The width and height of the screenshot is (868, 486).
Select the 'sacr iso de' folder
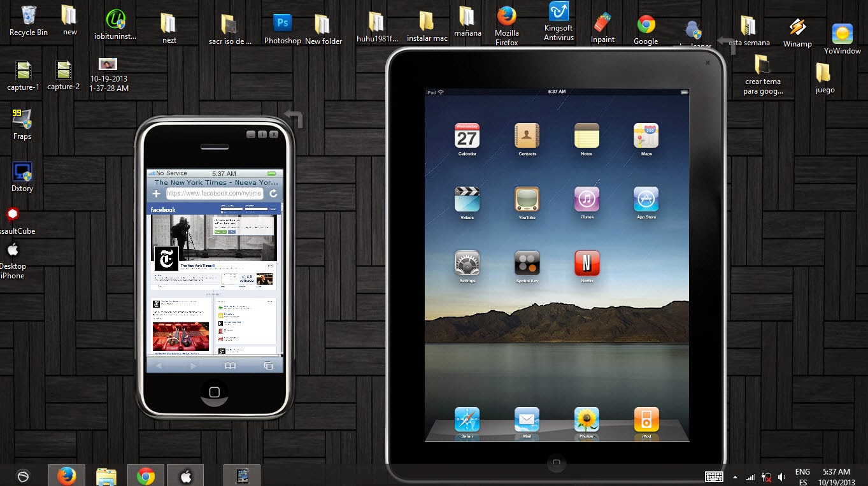point(230,30)
